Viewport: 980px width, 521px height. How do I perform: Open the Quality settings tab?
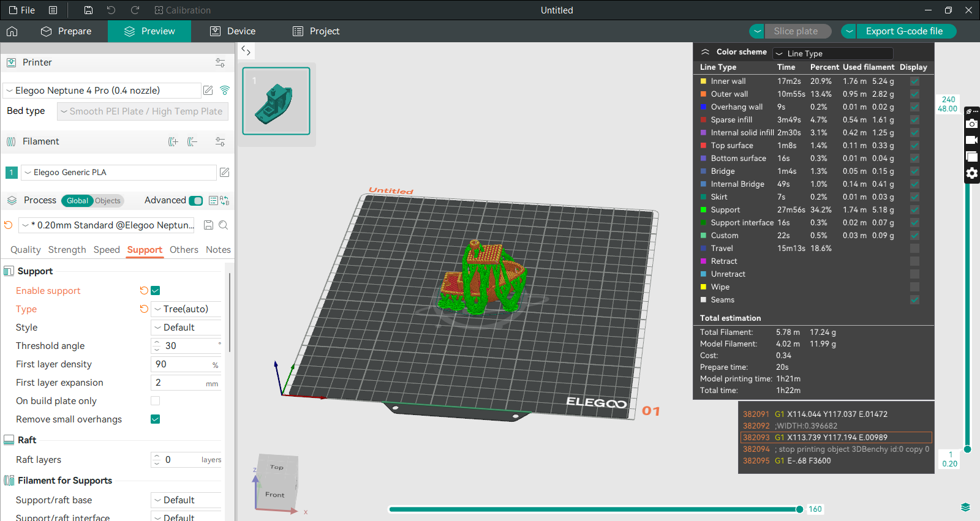point(26,250)
